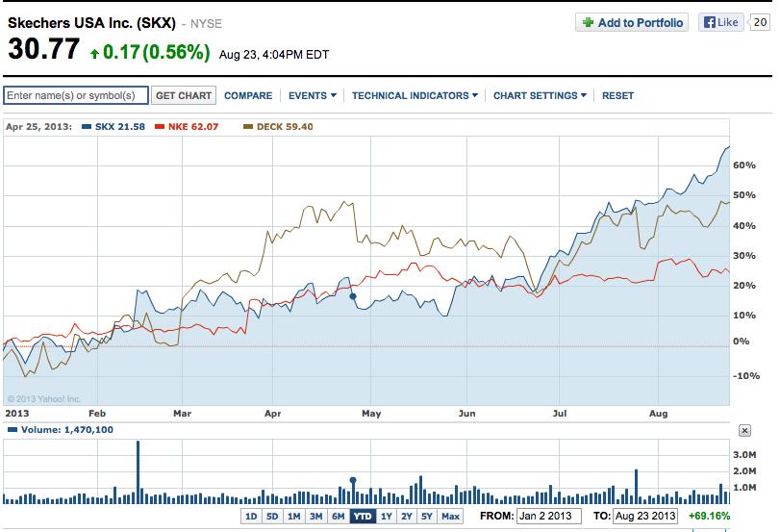This screenshot has height=532, width=780.
Task: Click the Add to Portfolio button text
Action: coord(641,22)
